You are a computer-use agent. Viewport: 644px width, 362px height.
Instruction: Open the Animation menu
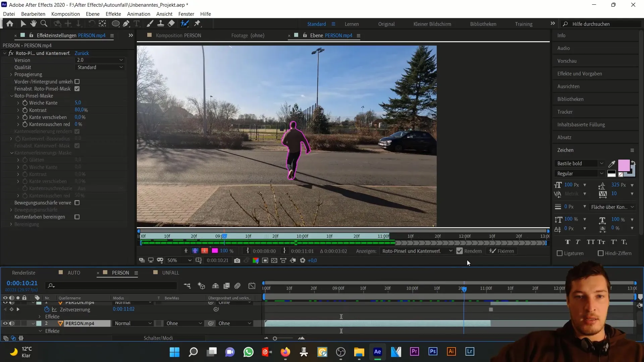point(139,14)
